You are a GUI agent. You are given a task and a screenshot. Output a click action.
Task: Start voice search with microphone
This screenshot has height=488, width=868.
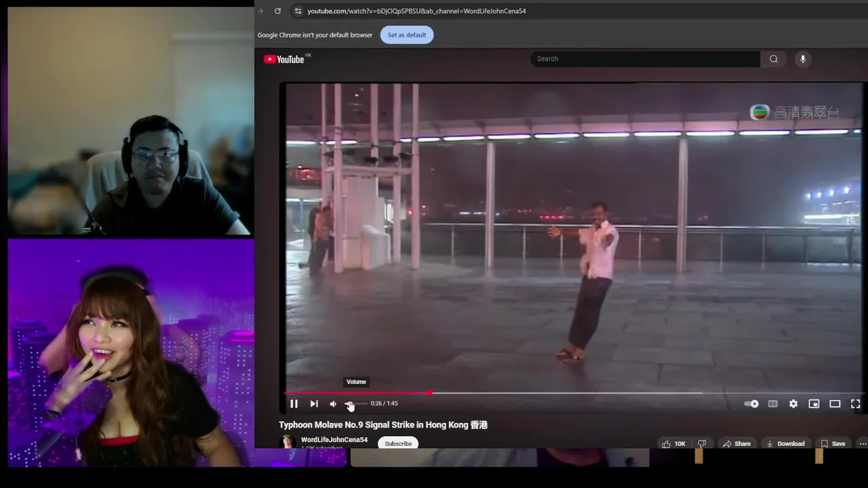(803, 59)
